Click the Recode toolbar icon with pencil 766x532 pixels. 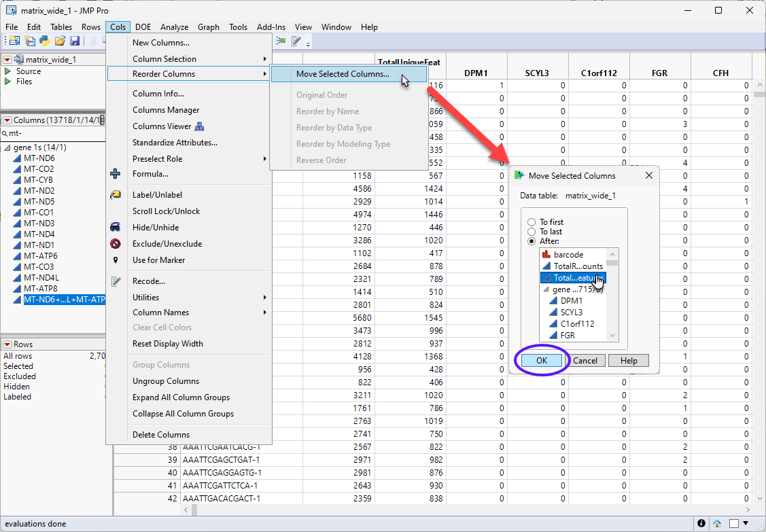click(296, 41)
